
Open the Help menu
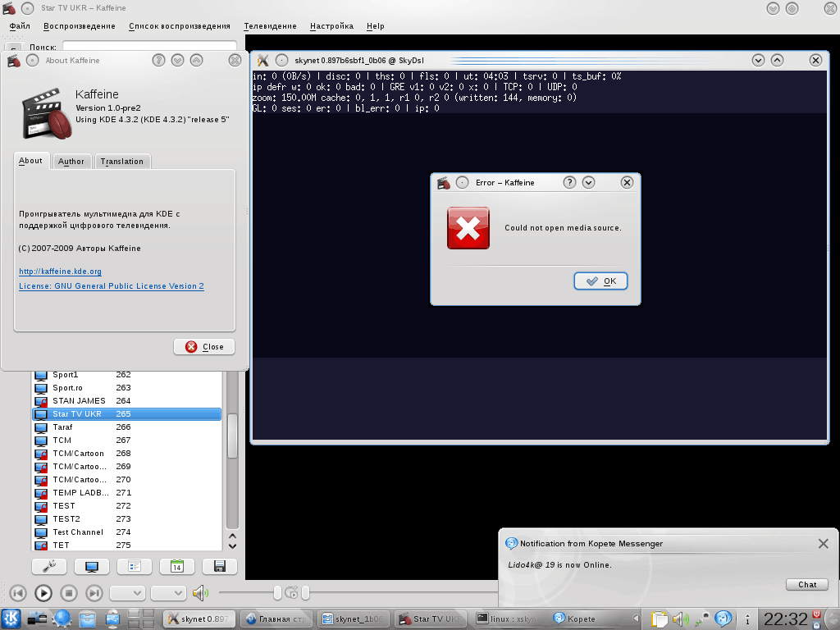(x=376, y=26)
